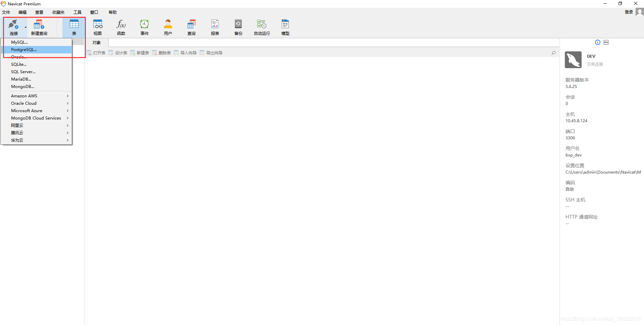The image size is (644, 325).
Task: Open the 查看 menu
Action: click(x=39, y=12)
